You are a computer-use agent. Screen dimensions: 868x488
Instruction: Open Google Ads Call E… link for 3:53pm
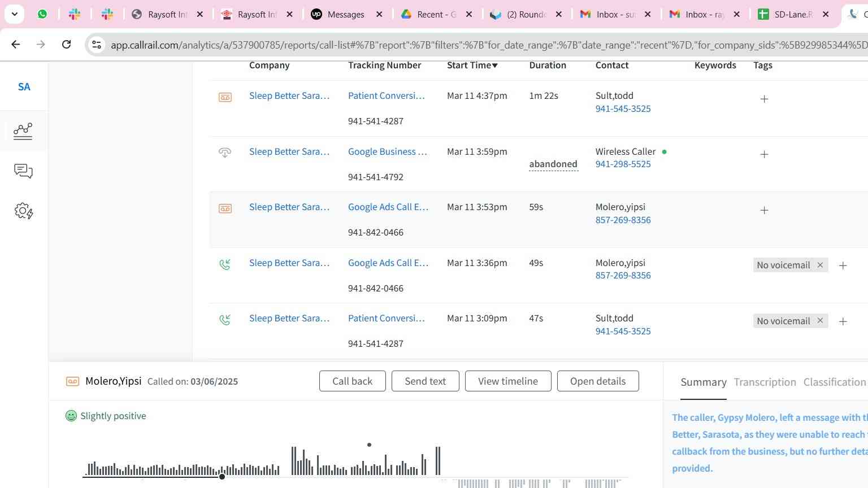coord(388,207)
